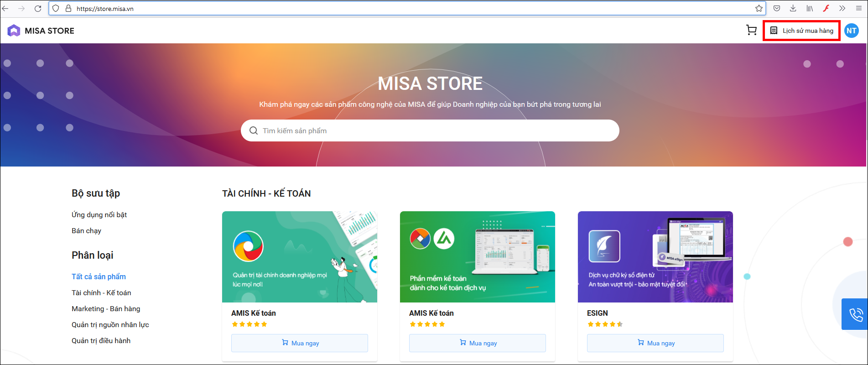Click the MISA STORE logo
The width and height of the screenshot is (868, 365).
41,31
